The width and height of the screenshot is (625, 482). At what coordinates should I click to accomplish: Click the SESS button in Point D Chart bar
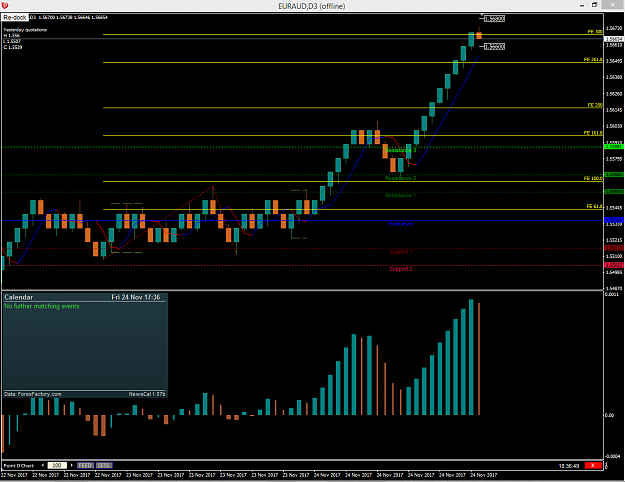tap(104, 465)
